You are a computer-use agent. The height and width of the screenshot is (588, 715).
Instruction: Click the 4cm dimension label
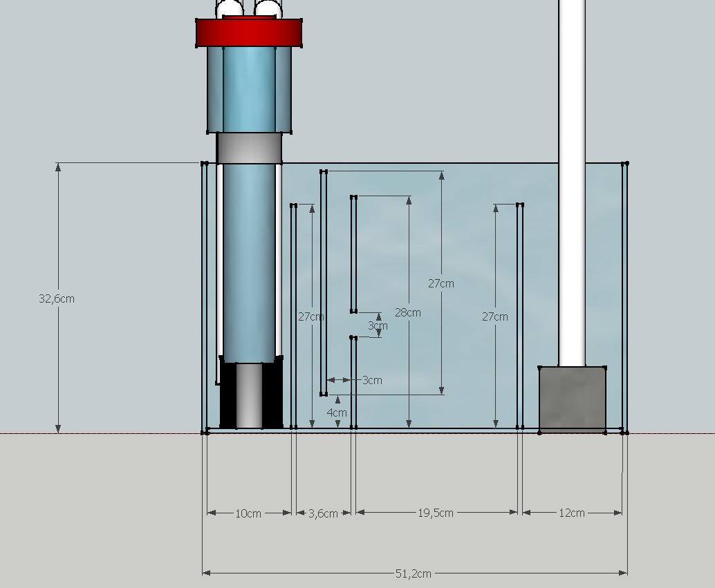click(337, 412)
